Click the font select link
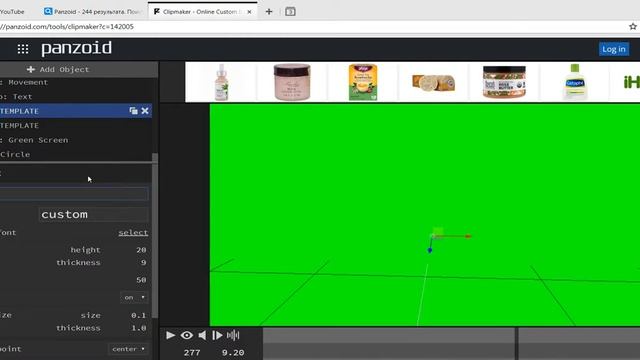This screenshot has height=360, width=640. (x=133, y=233)
